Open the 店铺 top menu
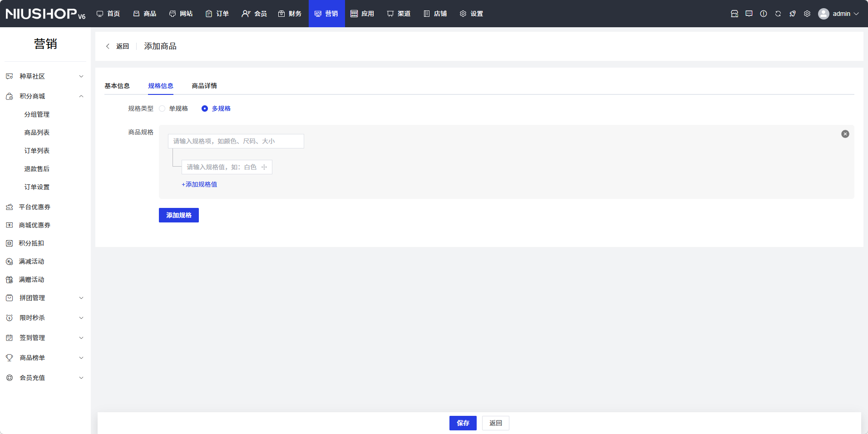This screenshot has height=434, width=868. 436,14
